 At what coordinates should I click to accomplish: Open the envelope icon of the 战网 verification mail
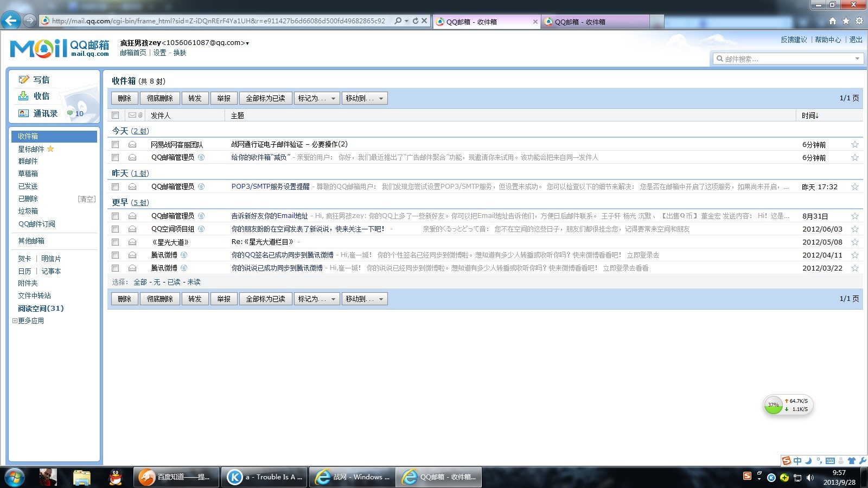(x=132, y=144)
